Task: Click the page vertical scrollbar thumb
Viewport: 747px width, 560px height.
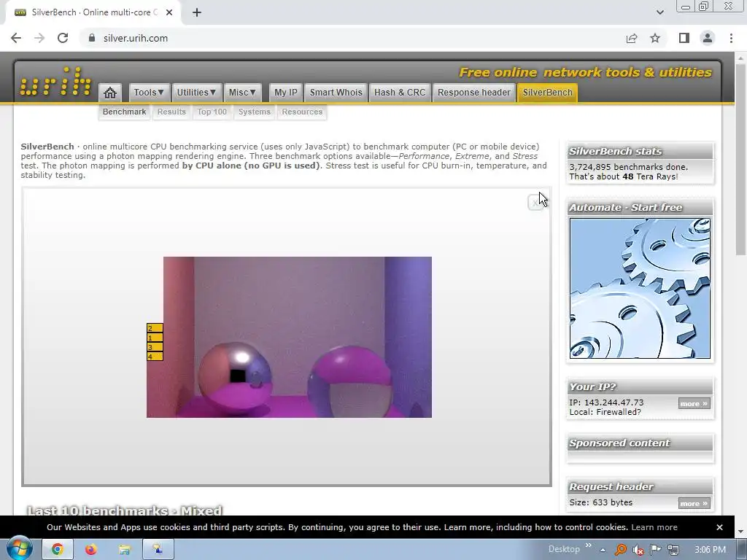Action: coord(741,160)
